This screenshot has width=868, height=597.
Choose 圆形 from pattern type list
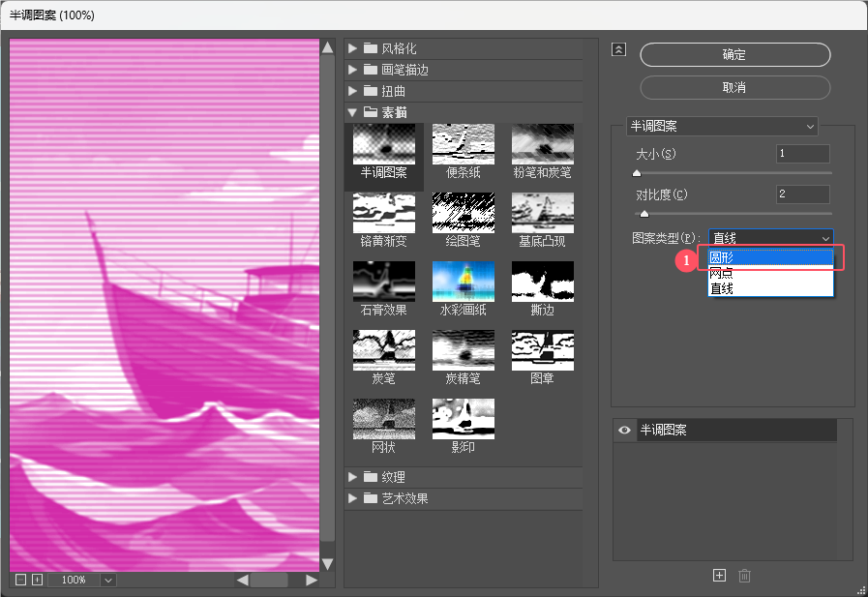770,257
